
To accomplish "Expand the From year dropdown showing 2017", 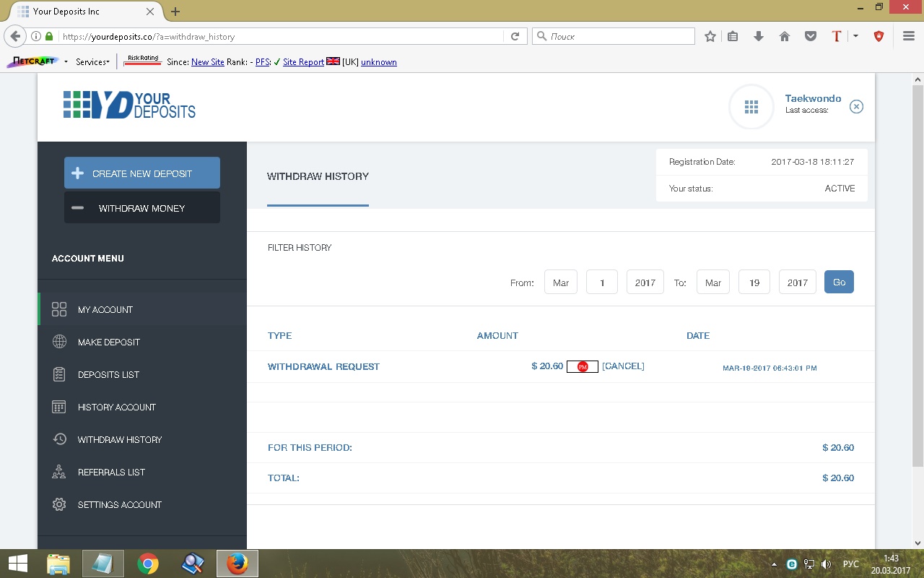I will pos(645,282).
